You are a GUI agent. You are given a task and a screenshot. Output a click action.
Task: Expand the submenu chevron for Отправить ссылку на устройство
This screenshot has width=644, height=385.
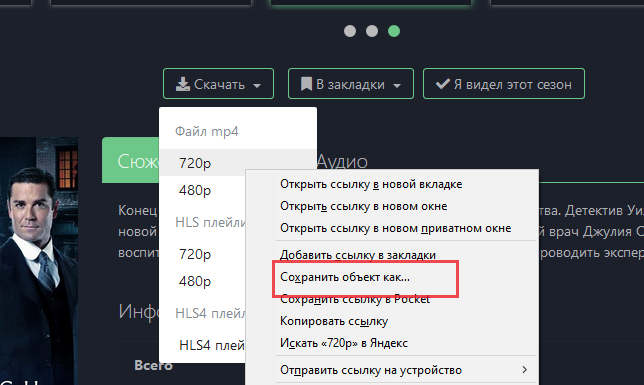pos(524,370)
